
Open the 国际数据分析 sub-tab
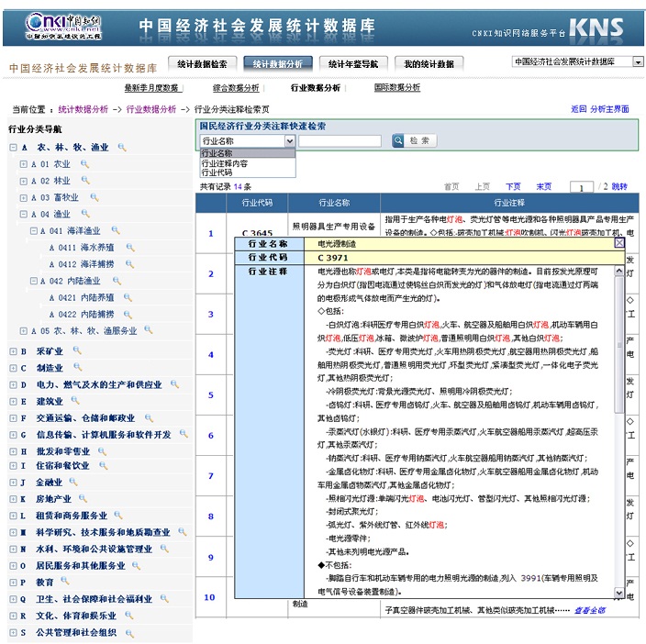point(396,88)
